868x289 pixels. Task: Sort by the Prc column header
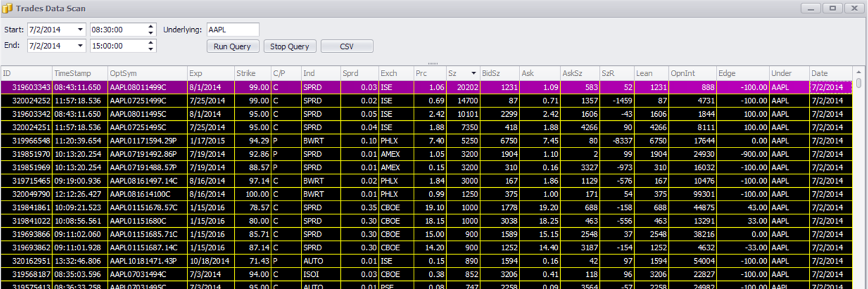[429, 73]
